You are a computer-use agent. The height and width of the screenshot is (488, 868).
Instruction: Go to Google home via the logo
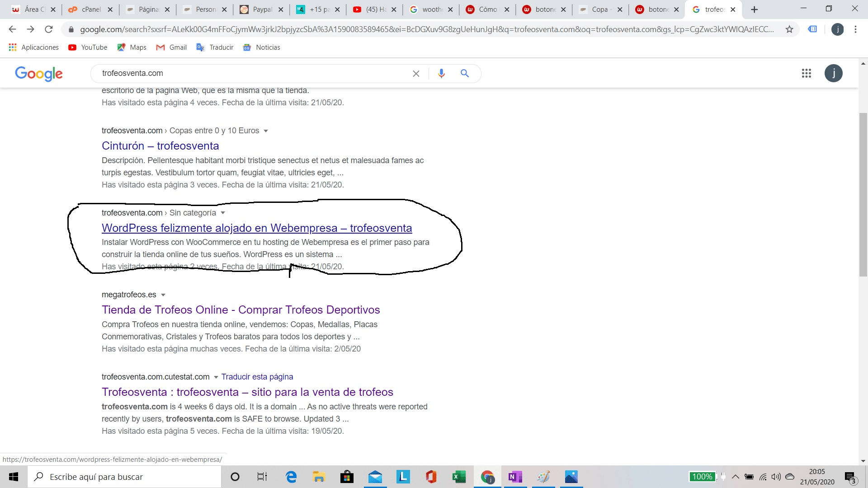coord(39,74)
